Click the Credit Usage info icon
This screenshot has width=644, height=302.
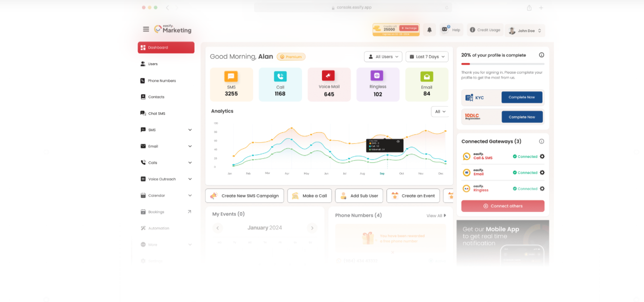tap(472, 30)
